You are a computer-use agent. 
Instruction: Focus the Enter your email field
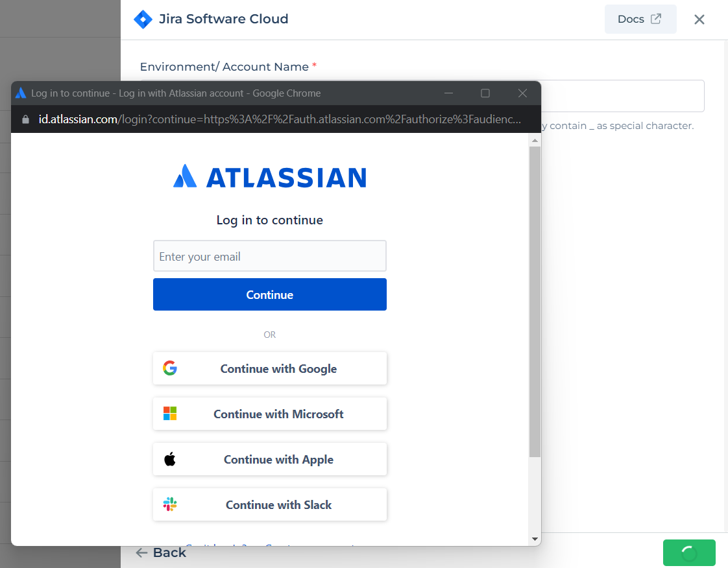pos(270,255)
